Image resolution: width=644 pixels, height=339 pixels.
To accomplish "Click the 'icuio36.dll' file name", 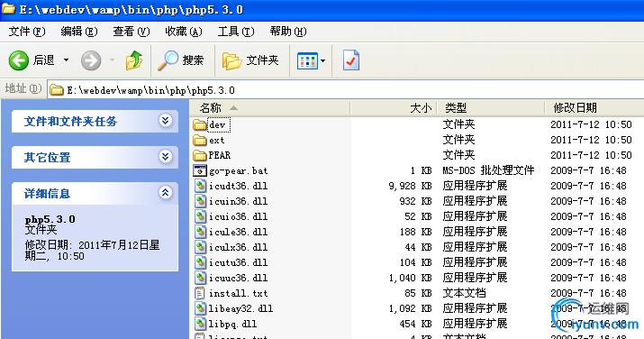I will pyautogui.click(x=239, y=216).
